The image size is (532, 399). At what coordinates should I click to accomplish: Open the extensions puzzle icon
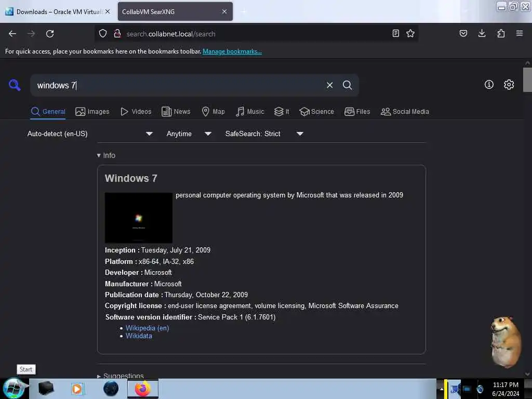[501, 33]
